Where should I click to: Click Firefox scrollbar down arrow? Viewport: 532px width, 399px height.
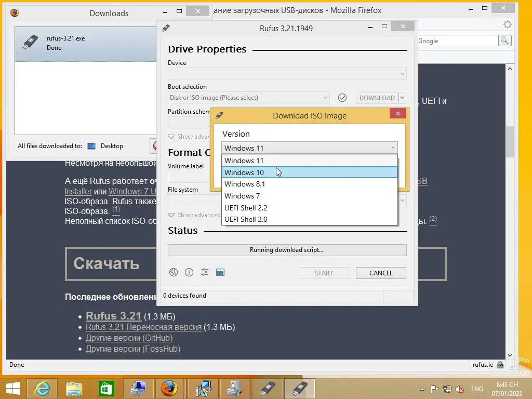(x=510, y=355)
